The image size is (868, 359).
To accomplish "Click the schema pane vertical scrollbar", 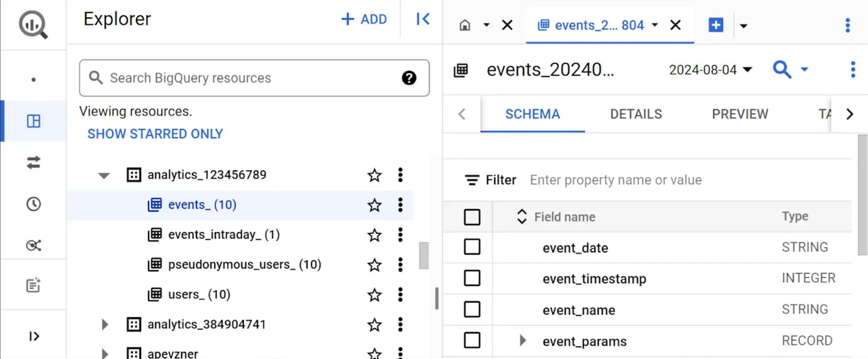I will click(x=862, y=194).
